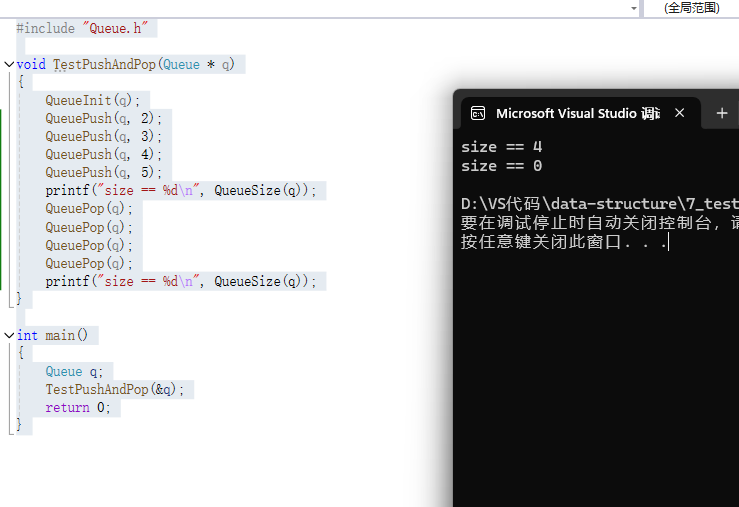Click console output 'size == 4'

click(x=501, y=147)
